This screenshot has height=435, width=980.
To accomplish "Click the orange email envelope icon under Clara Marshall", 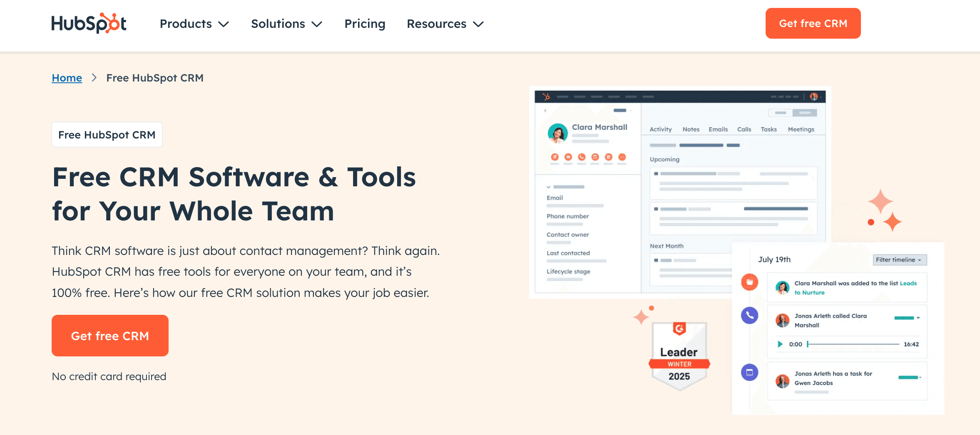I will click(568, 157).
